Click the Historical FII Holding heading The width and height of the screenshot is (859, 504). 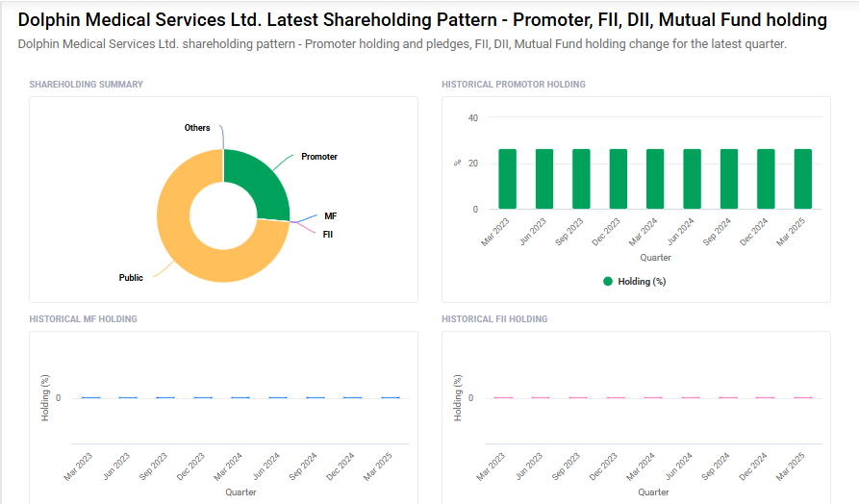pos(494,318)
